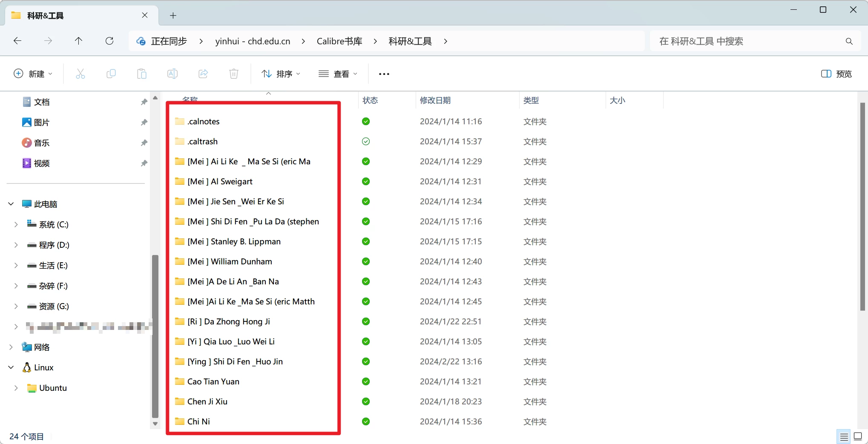The height and width of the screenshot is (444, 868).
Task: Click the file list vertical scrollbar
Action: [x=862, y=206]
